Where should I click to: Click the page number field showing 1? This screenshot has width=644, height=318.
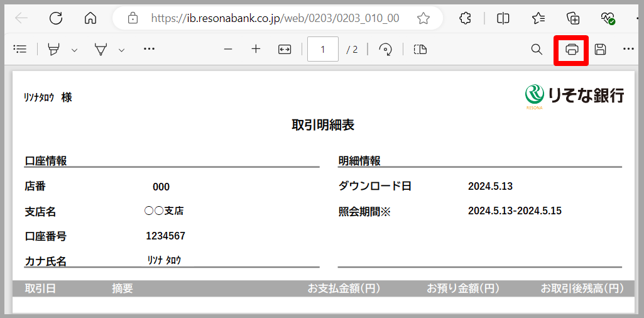point(323,49)
